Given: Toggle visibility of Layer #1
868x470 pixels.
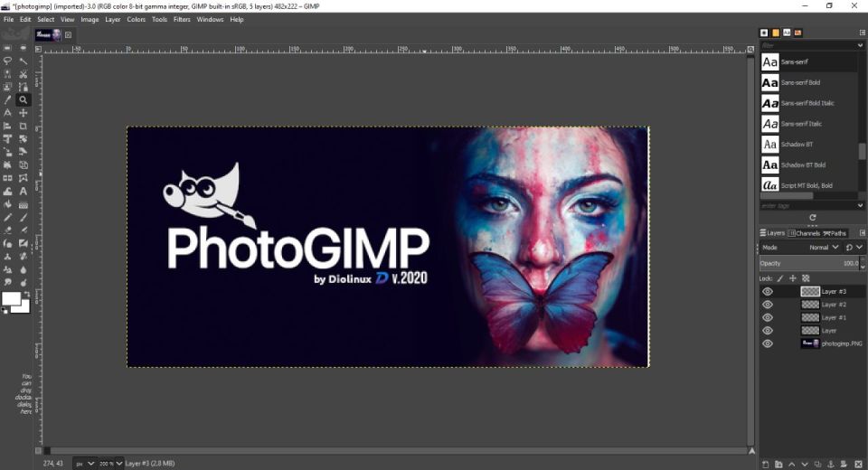Looking at the screenshot, I should [x=768, y=318].
